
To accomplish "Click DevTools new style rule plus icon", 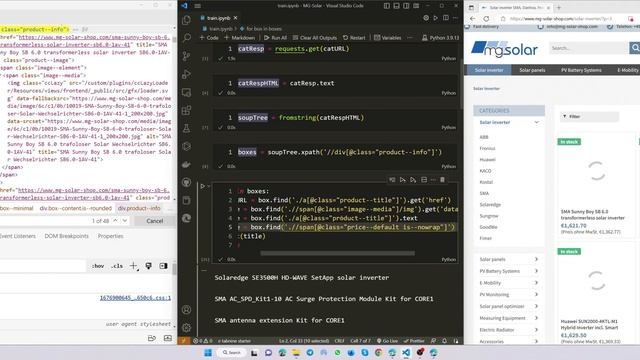I will coord(133,266).
